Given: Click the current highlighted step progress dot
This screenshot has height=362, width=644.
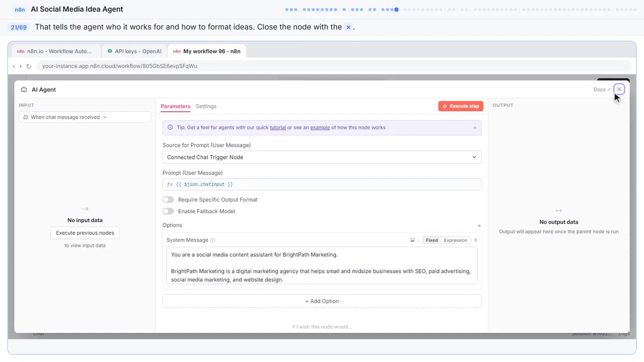Looking at the screenshot, I should [x=396, y=10].
